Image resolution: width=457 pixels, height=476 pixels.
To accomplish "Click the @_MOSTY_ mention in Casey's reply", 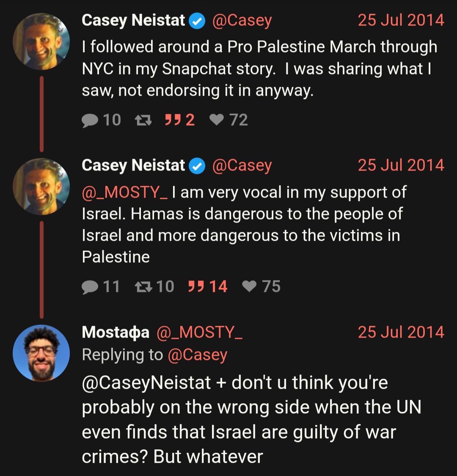I will click(x=124, y=193).
